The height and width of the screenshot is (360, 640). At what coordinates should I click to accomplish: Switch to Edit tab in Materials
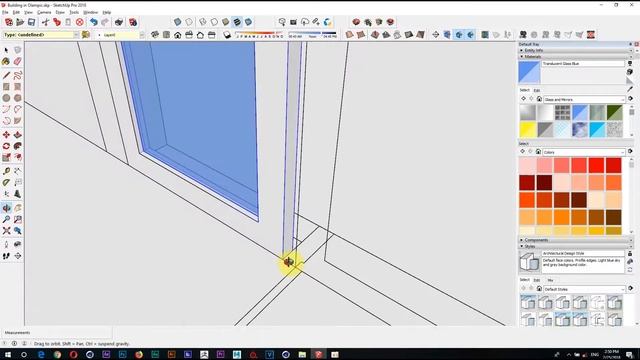click(537, 90)
